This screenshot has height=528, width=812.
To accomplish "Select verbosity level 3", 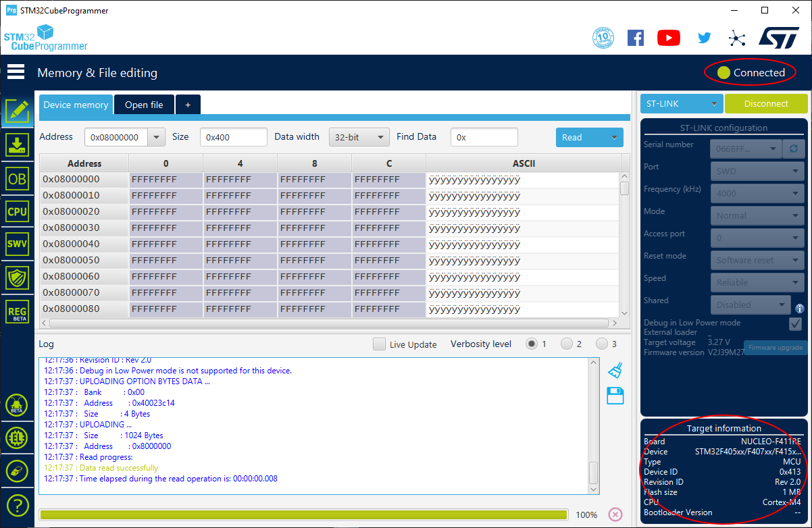I will [602, 344].
